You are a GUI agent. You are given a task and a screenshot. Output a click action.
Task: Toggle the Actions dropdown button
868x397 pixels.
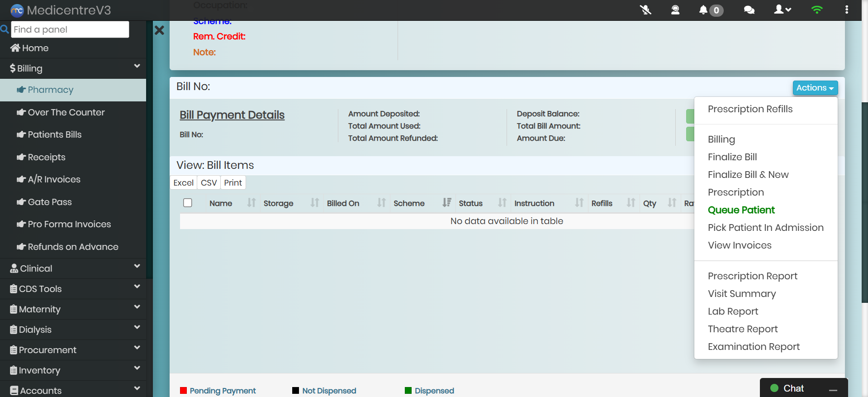815,88
